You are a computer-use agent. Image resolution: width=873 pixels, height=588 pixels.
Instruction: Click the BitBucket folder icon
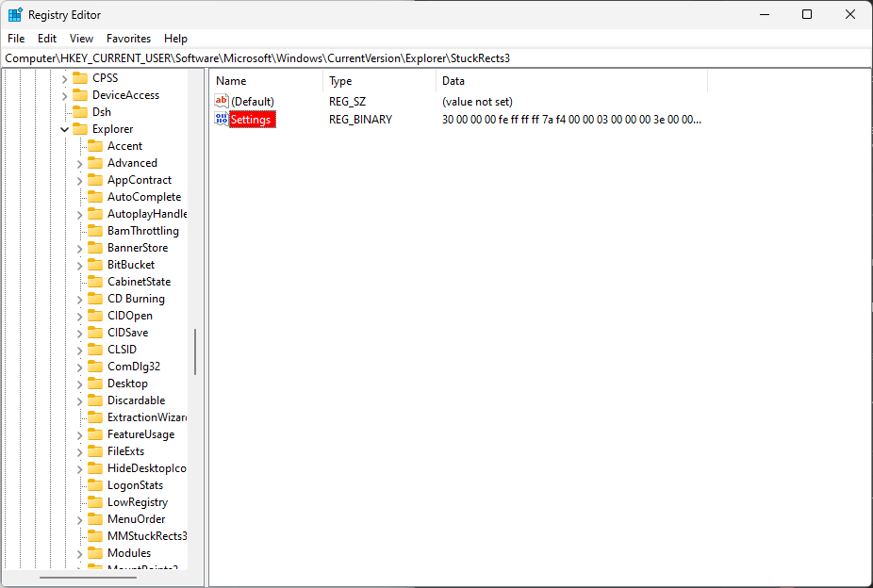[x=95, y=264]
